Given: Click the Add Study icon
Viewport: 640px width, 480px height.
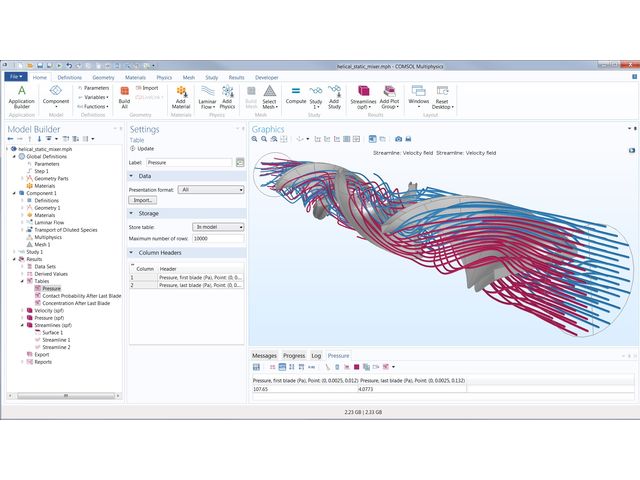Looking at the screenshot, I should coord(335,96).
